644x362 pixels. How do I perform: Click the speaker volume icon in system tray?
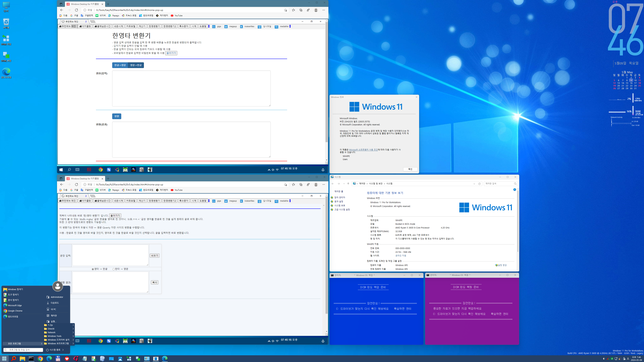pos(604,358)
